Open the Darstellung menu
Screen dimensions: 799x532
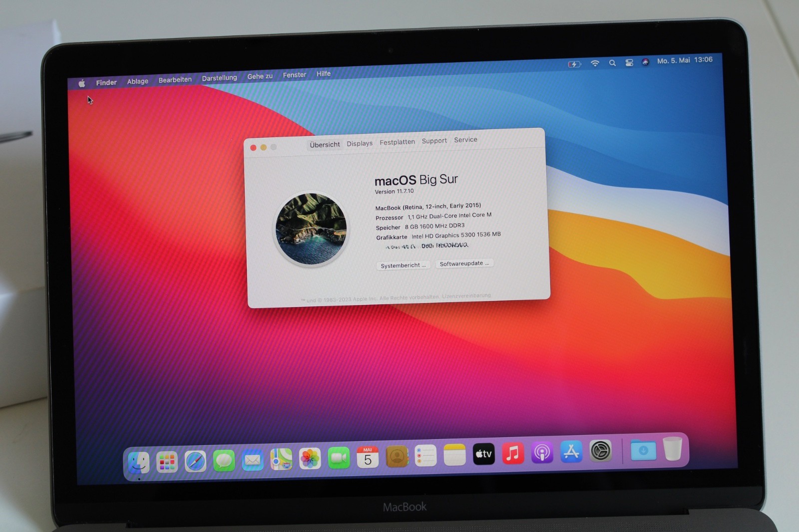click(219, 78)
